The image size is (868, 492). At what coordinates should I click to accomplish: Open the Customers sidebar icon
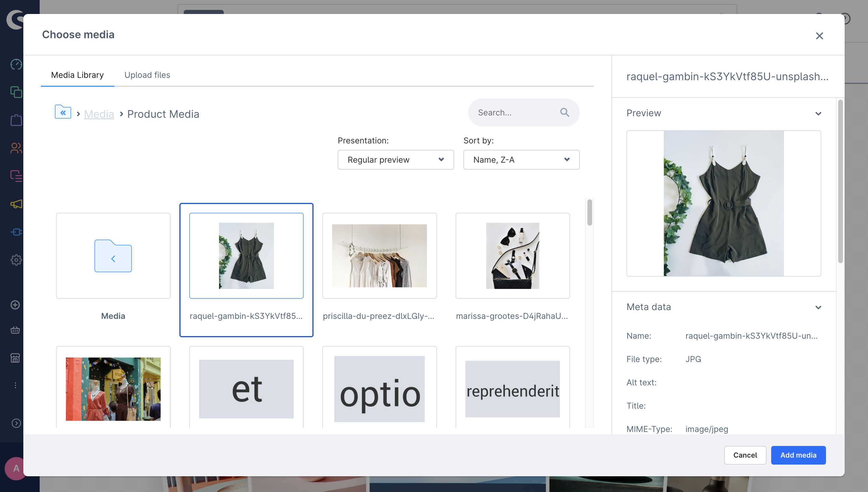[16, 148]
